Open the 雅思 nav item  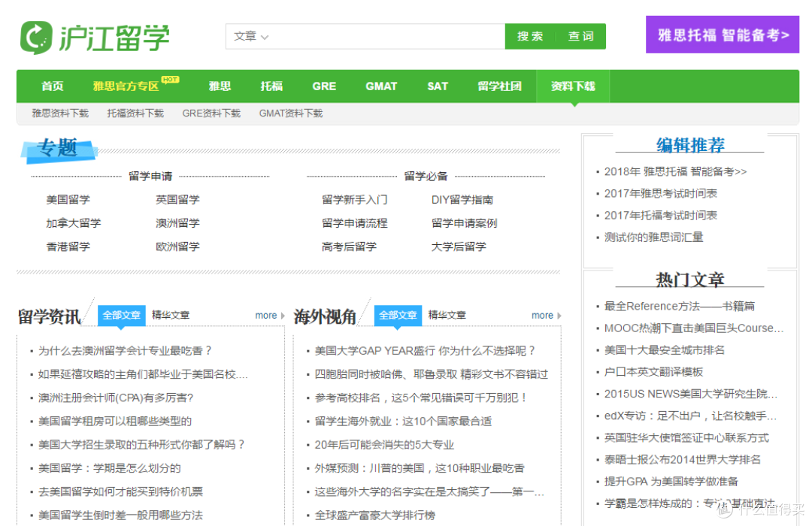pos(220,86)
